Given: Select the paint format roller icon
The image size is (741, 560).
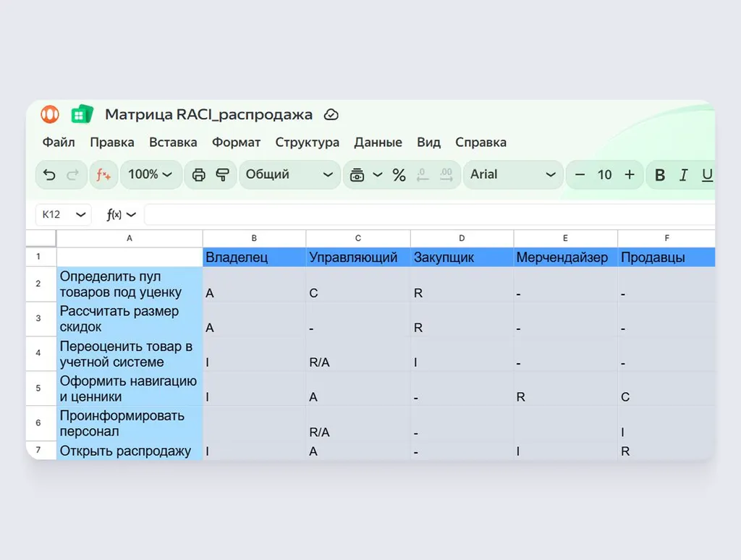Looking at the screenshot, I should (223, 175).
